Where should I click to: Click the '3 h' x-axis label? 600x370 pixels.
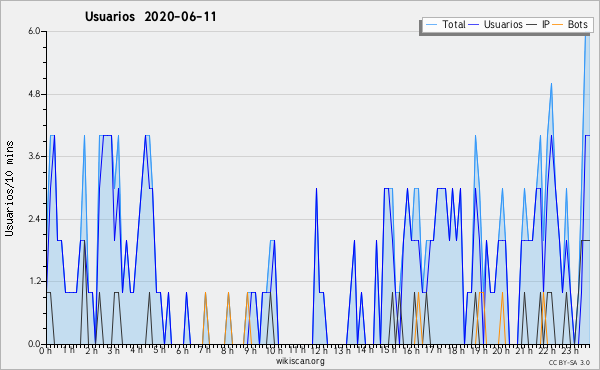pos(114,350)
